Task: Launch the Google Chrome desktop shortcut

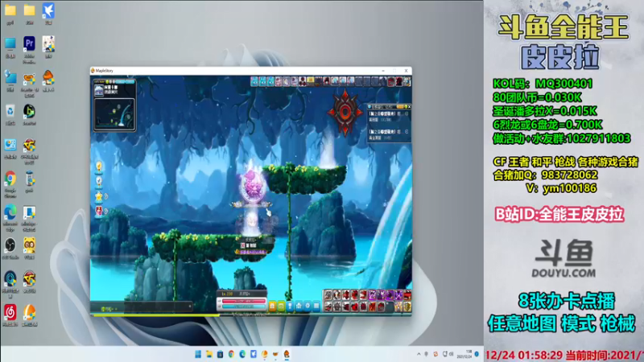Action: (x=10, y=179)
